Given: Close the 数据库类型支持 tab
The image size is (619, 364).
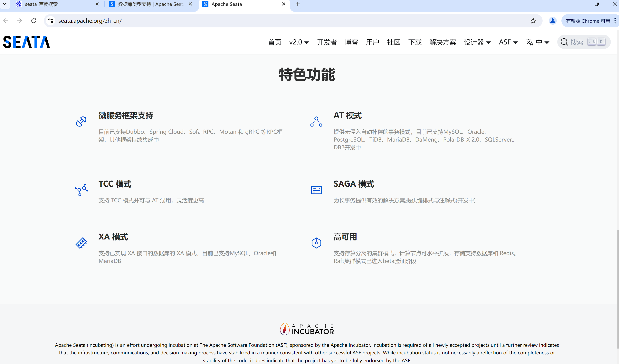Looking at the screenshot, I should 190,4.
